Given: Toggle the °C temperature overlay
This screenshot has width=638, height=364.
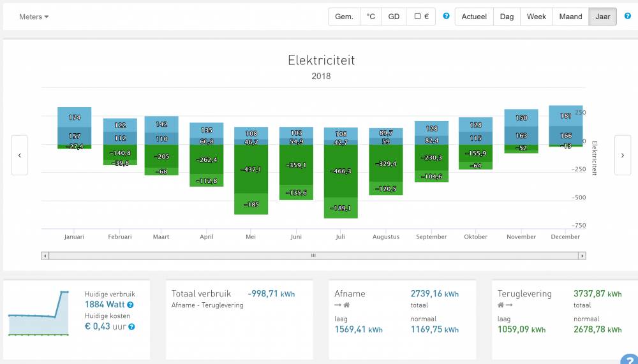Looking at the screenshot, I should (371, 17).
